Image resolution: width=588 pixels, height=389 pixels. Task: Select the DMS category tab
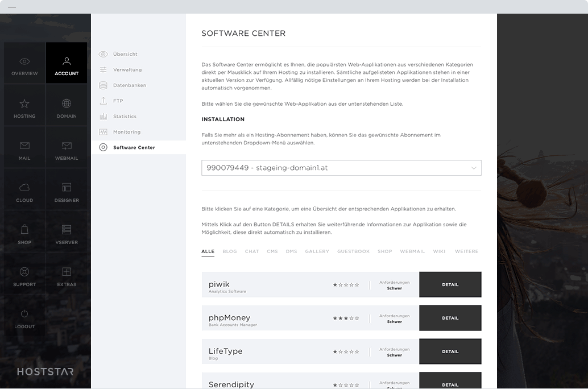click(x=291, y=251)
